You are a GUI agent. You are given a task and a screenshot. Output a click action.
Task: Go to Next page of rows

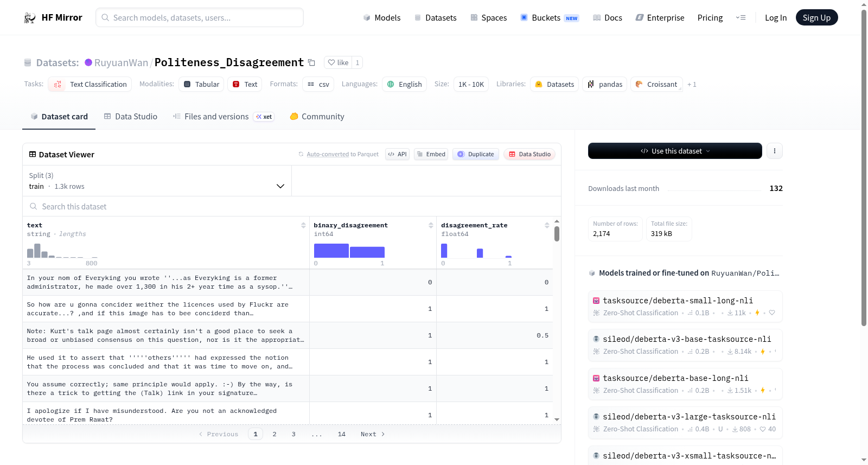tap(372, 434)
